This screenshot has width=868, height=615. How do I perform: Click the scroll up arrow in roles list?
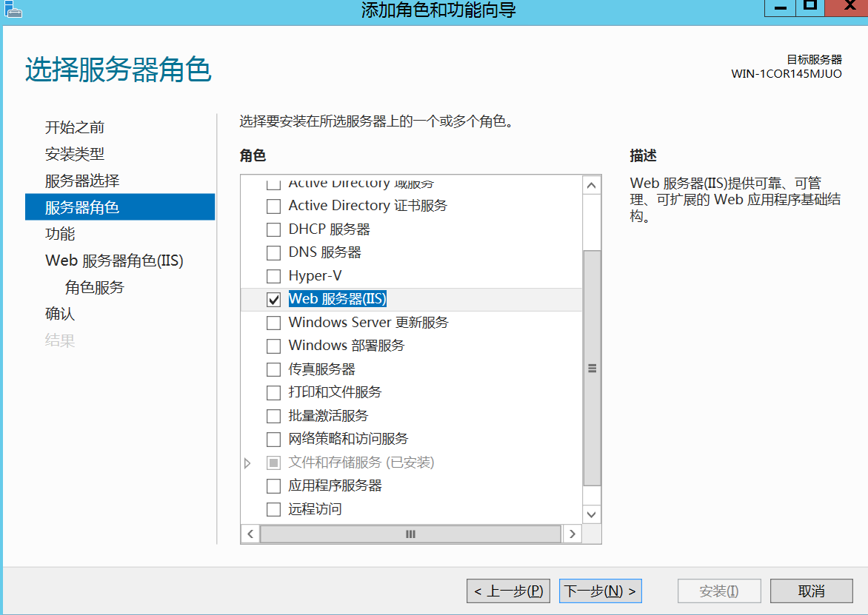point(592,185)
